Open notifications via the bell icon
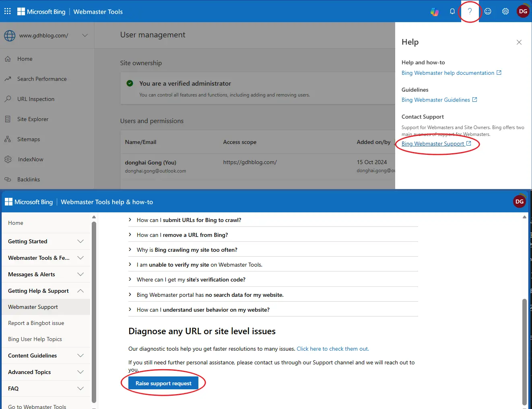The height and width of the screenshot is (409, 532). tap(452, 11)
